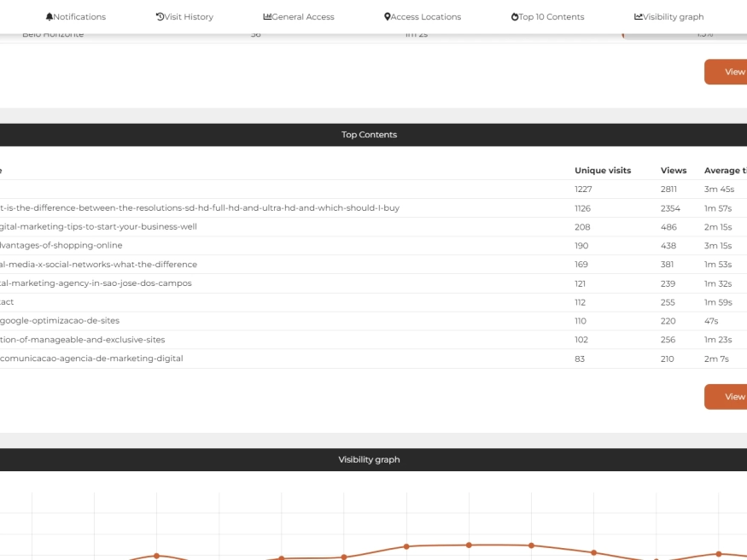Image resolution: width=747 pixels, height=560 pixels.
Task: Click the Access Locations pin icon
Action: pyautogui.click(x=388, y=15)
